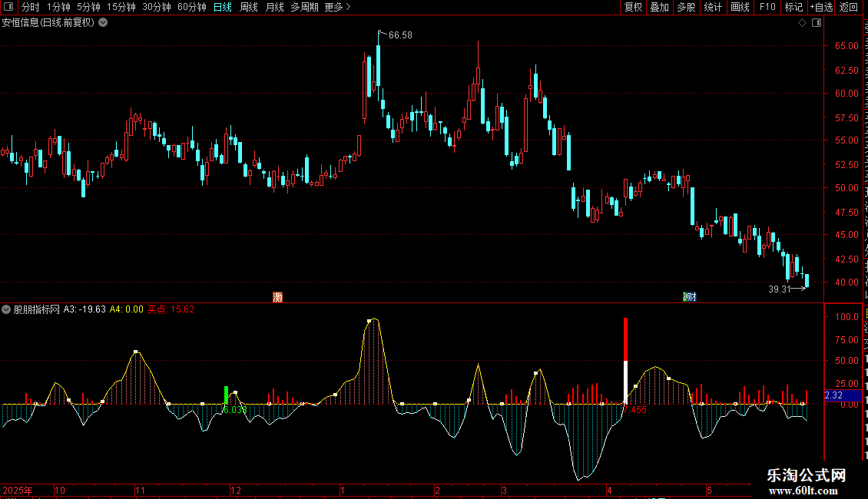The width and height of the screenshot is (868, 499).
Task: Click the 66.58 high price label
Action: click(x=400, y=35)
